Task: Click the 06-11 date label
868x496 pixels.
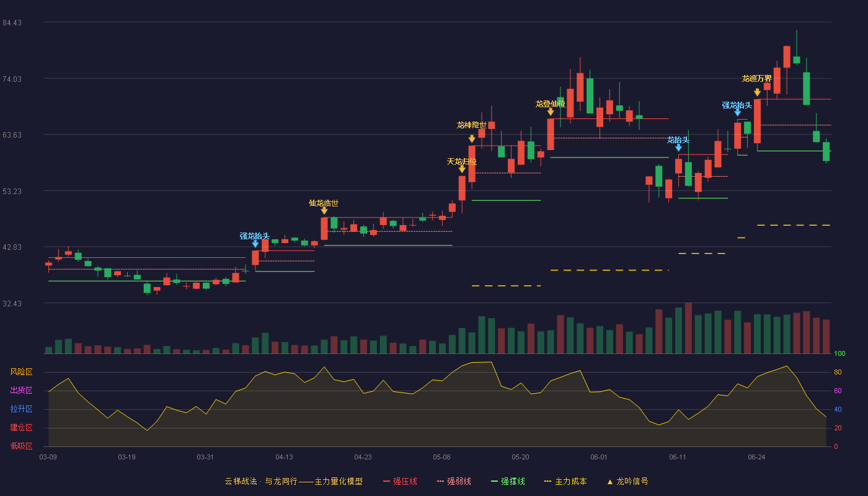Action: point(678,457)
